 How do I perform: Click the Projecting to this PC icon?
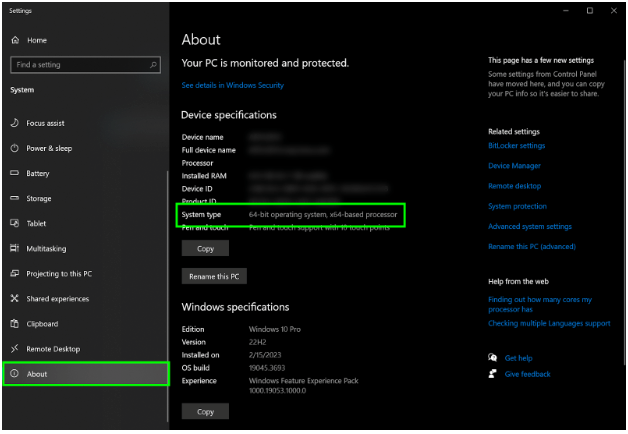pos(14,273)
